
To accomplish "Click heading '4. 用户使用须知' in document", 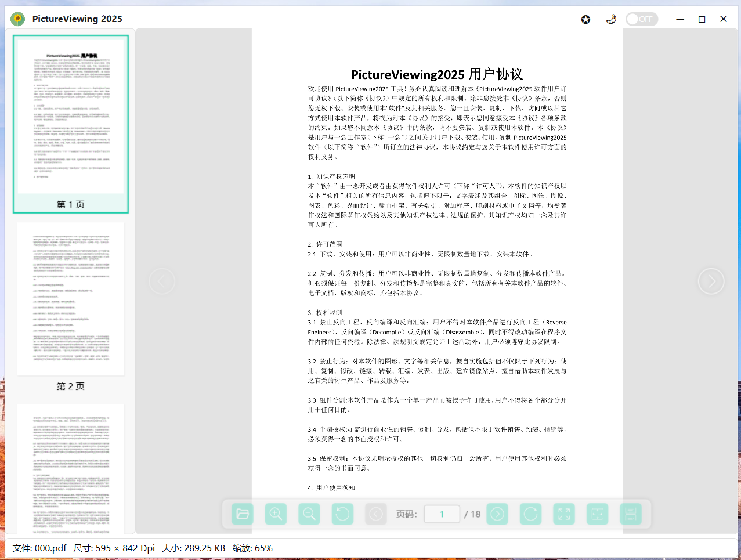I will pos(331,487).
